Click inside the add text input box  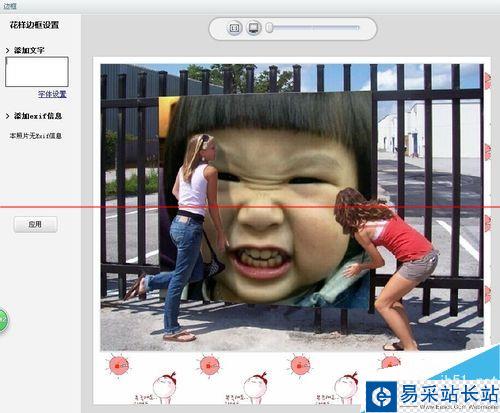point(37,72)
